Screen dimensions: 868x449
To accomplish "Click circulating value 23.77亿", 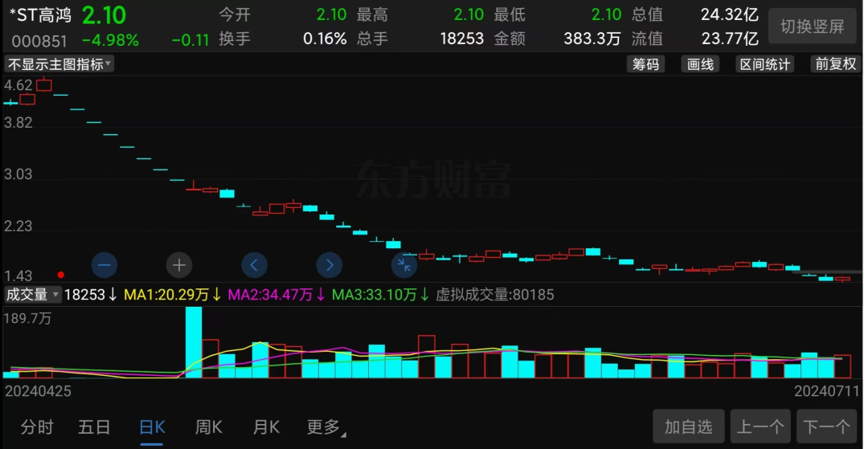I will (x=729, y=39).
